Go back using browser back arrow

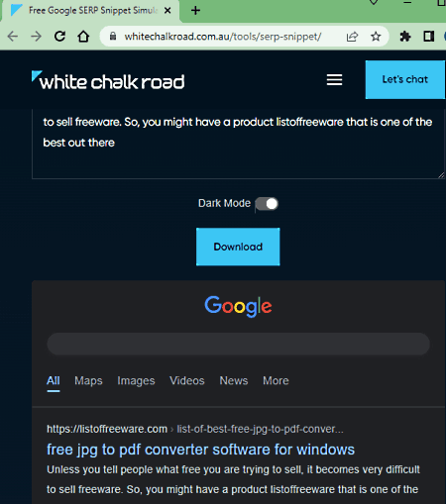click(13, 37)
